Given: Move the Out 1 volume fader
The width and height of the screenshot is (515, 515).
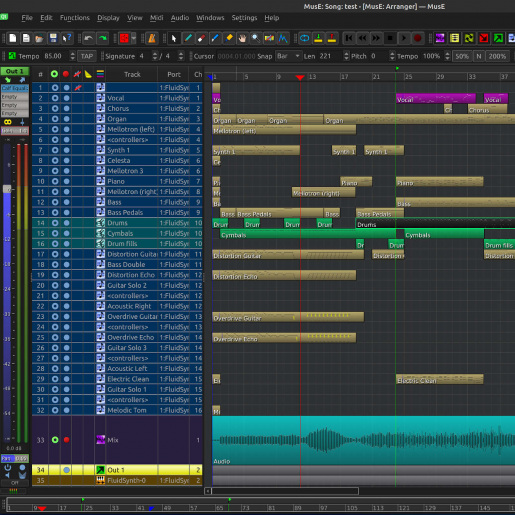Looking at the screenshot, I should click(7, 189).
